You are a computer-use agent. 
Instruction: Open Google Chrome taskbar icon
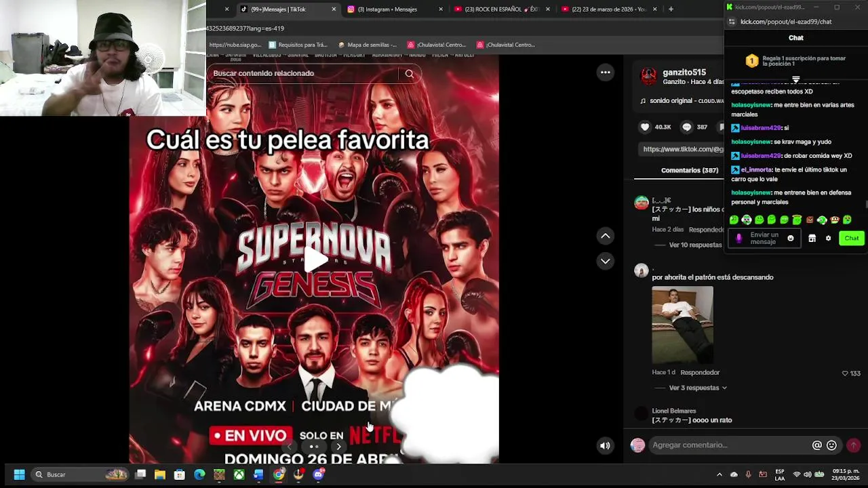tap(279, 474)
